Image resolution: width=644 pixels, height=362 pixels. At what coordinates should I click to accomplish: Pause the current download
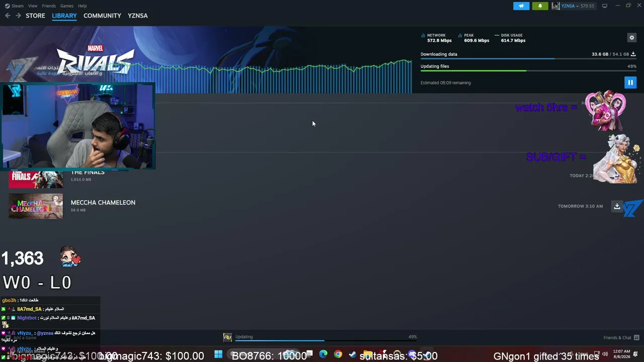pyautogui.click(x=630, y=82)
